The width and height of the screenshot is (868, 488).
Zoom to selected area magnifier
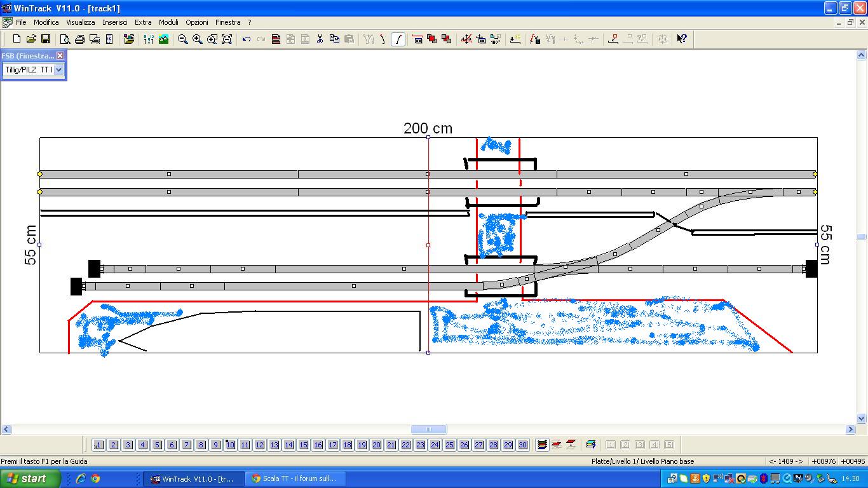(212, 39)
